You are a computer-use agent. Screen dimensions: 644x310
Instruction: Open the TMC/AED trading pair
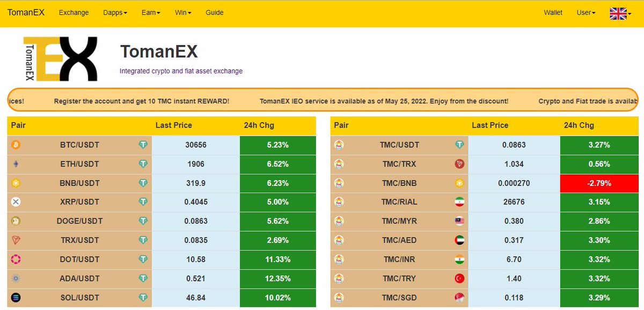(399, 240)
